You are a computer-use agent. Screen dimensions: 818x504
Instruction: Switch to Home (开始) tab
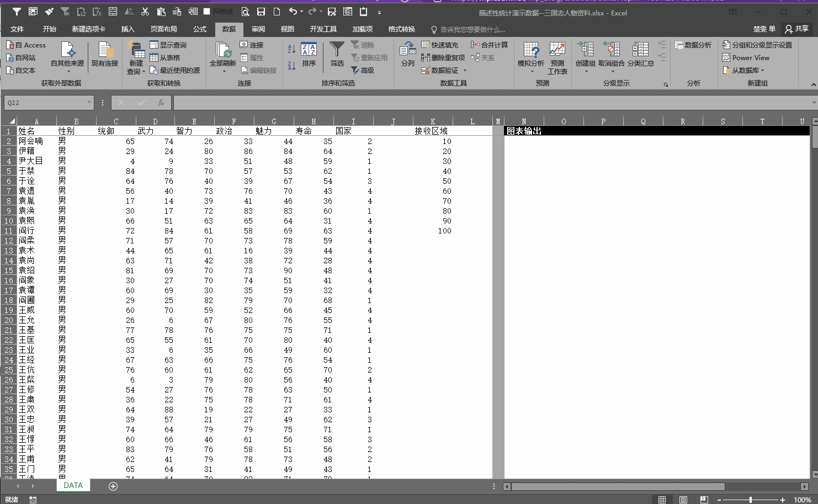click(x=50, y=29)
